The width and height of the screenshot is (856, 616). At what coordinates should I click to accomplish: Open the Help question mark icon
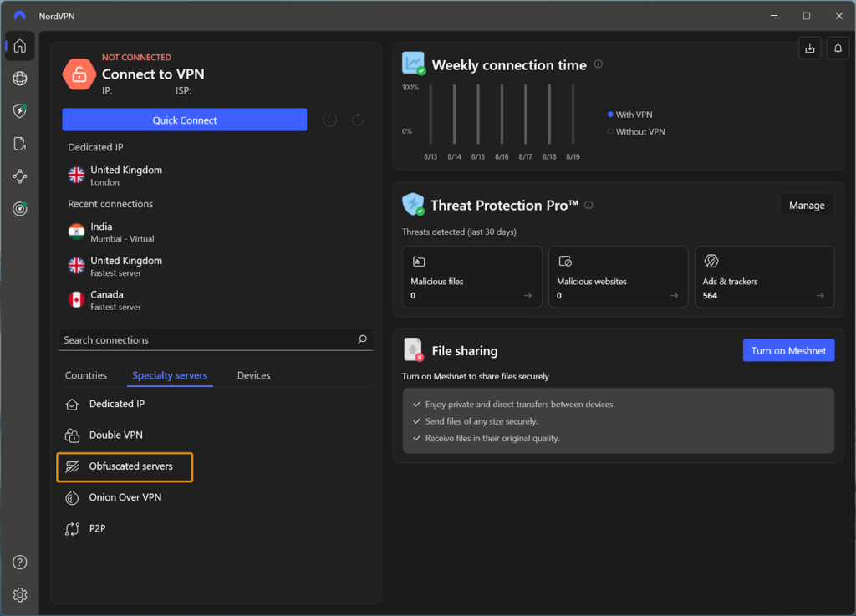coord(20,562)
